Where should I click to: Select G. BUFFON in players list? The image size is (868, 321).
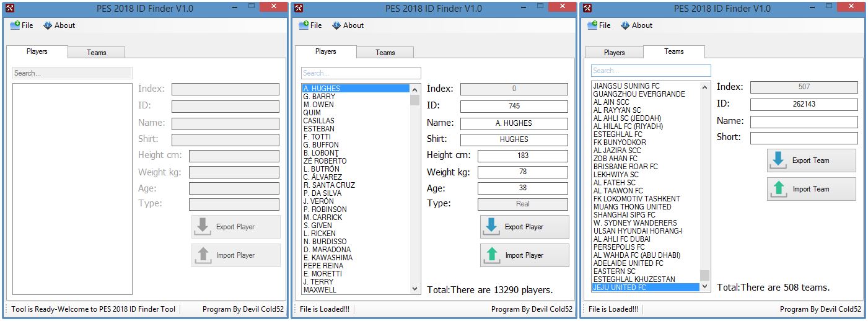click(356, 145)
